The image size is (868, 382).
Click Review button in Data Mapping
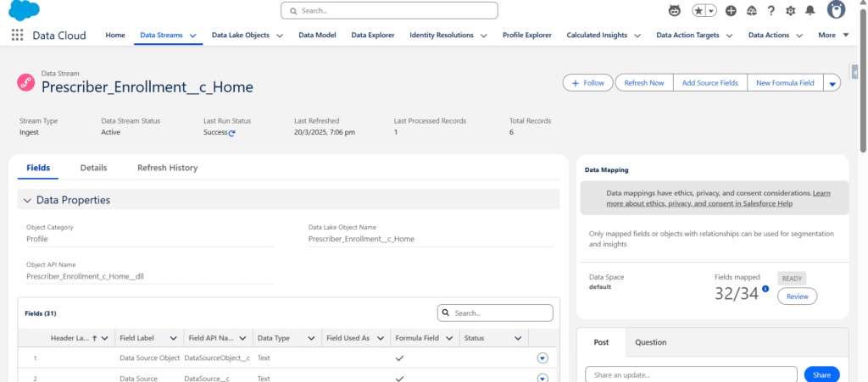(x=797, y=296)
